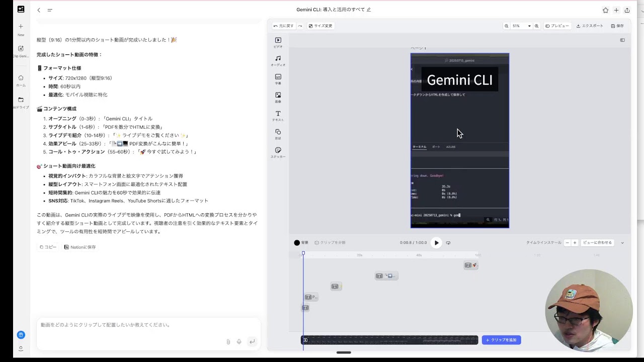Open the 背景 background color swatch
The image size is (644, 362).
coord(297,243)
